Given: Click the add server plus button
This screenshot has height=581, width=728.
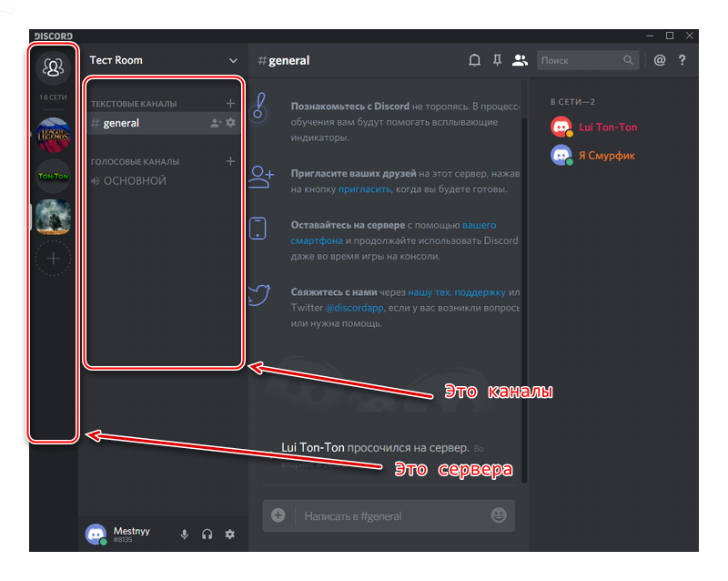Looking at the screenshot, I should (x=53, y=259).
